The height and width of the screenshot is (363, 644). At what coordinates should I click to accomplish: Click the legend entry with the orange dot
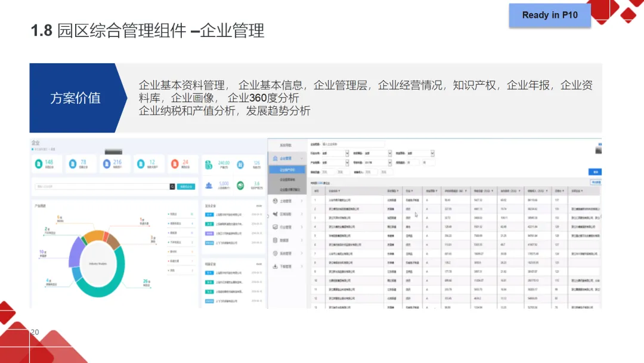point(181,251)
